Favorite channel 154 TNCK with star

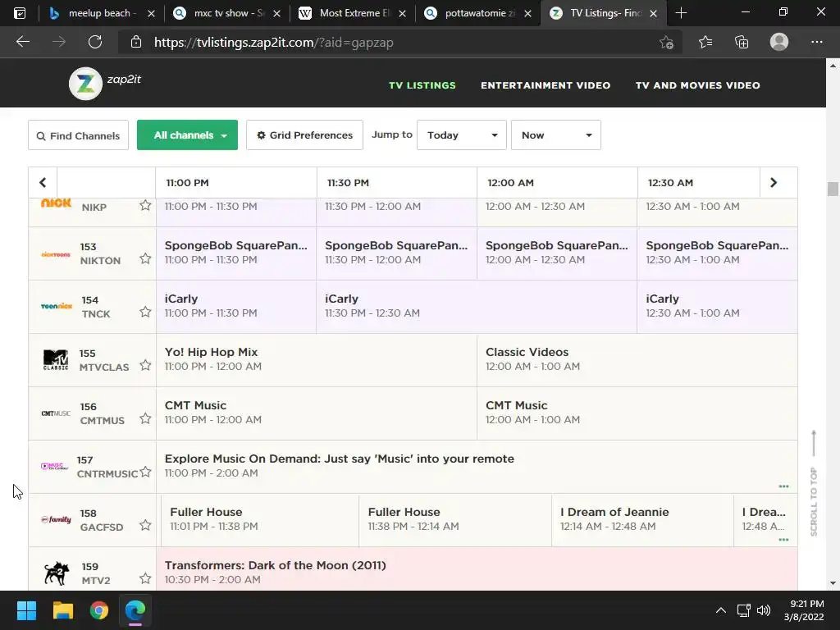[145, 312]
